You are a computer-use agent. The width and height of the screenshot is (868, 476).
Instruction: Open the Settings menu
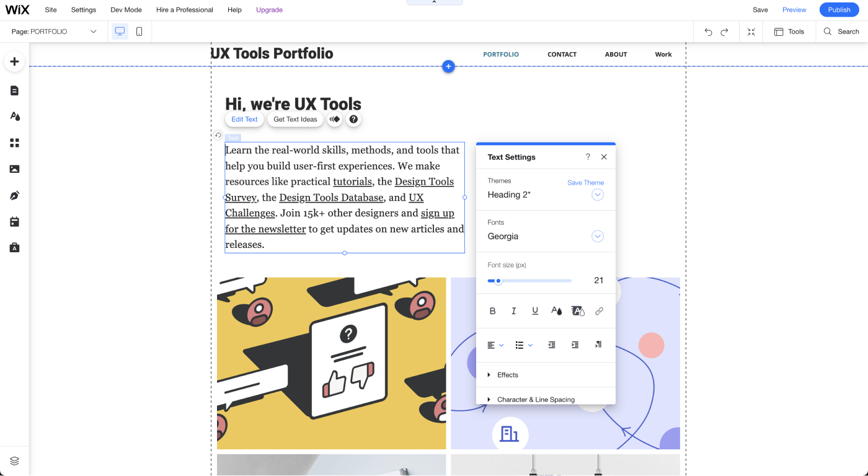pyautogui.click(x=84, y=10)
